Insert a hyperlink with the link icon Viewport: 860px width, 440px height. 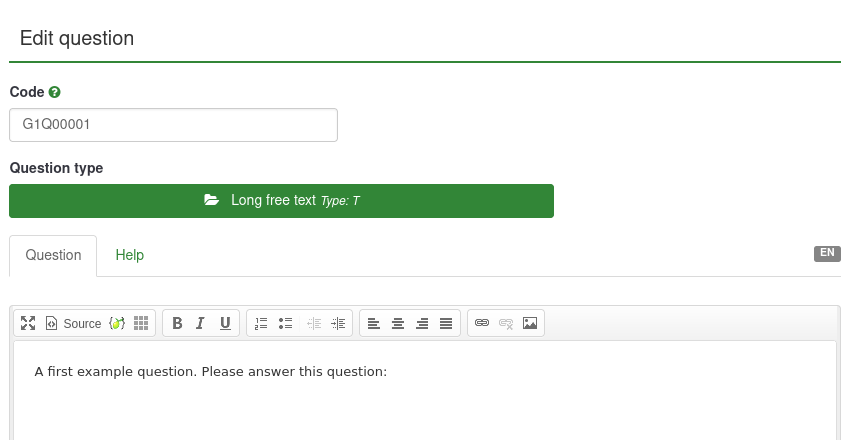[482, 323]
